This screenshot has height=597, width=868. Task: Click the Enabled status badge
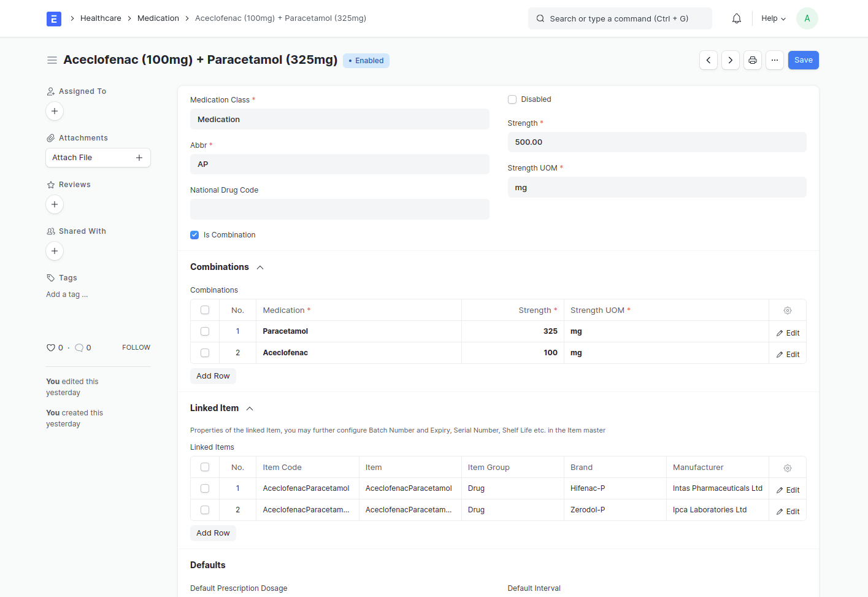point(366,61)
